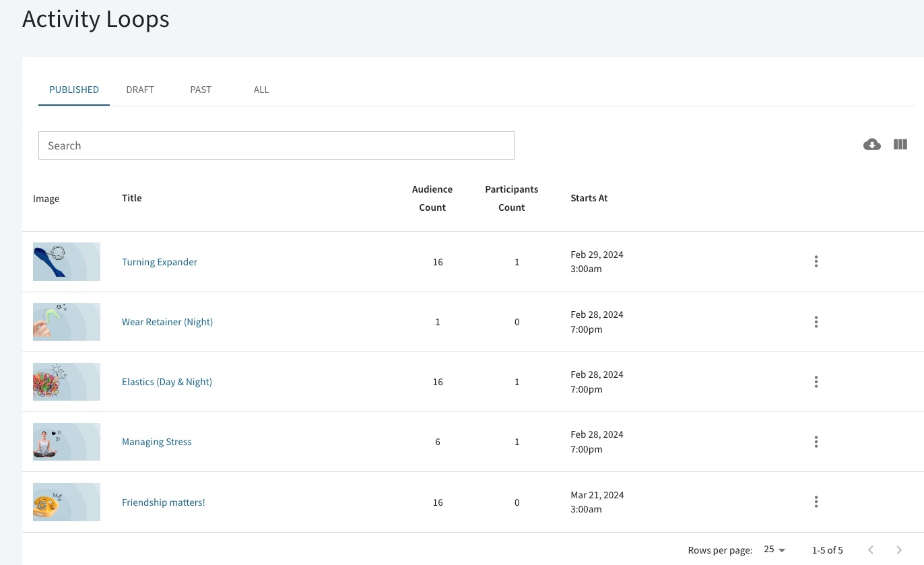
Task: Switch to the Past tab
Action: pyautogui.click(x=201, y=90)
